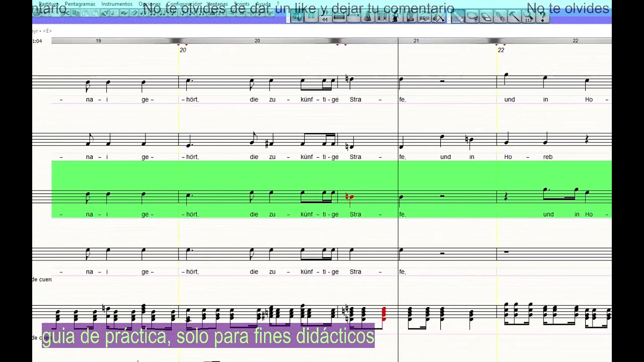Open the Configuración menu
Viewport: 644px width, 362px height.
(184, 4)
